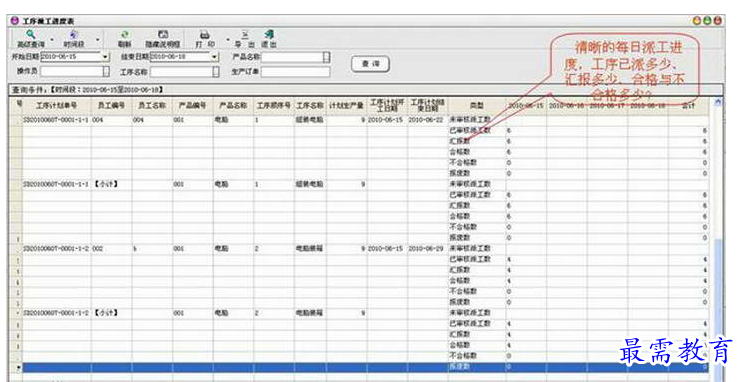Click the 查询 search button
741x382 pixels.
(x=370, y=64)
